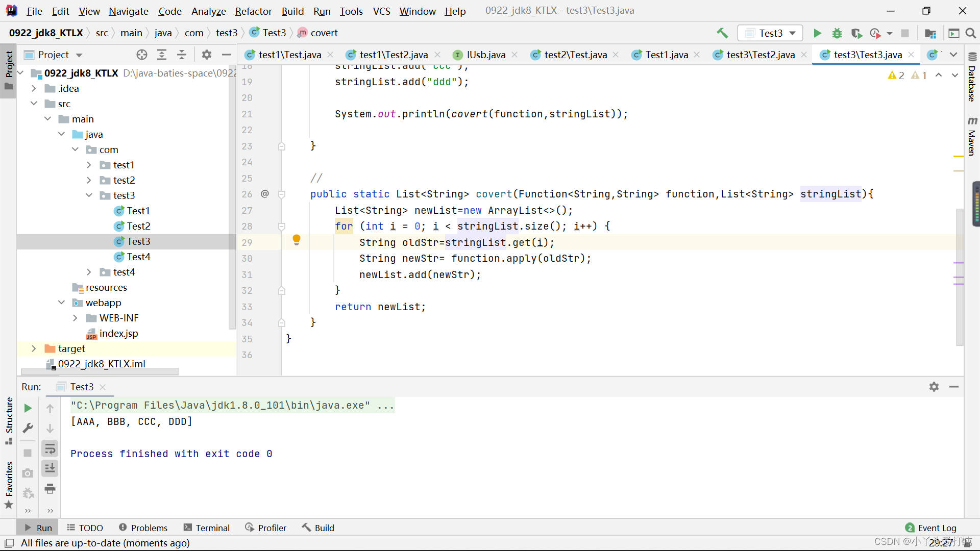Expand the .idea folder
980x551 pixels.
click(x=34, y=88)
